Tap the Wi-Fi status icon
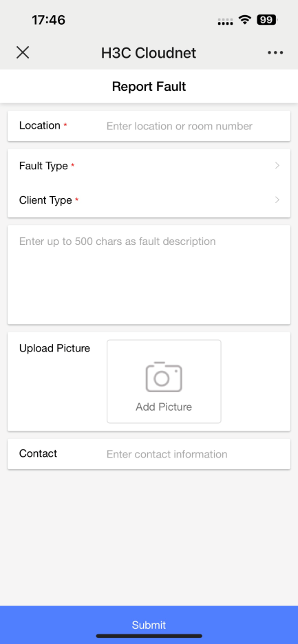This screenshot has height=644, width=298. click(245, 20)
